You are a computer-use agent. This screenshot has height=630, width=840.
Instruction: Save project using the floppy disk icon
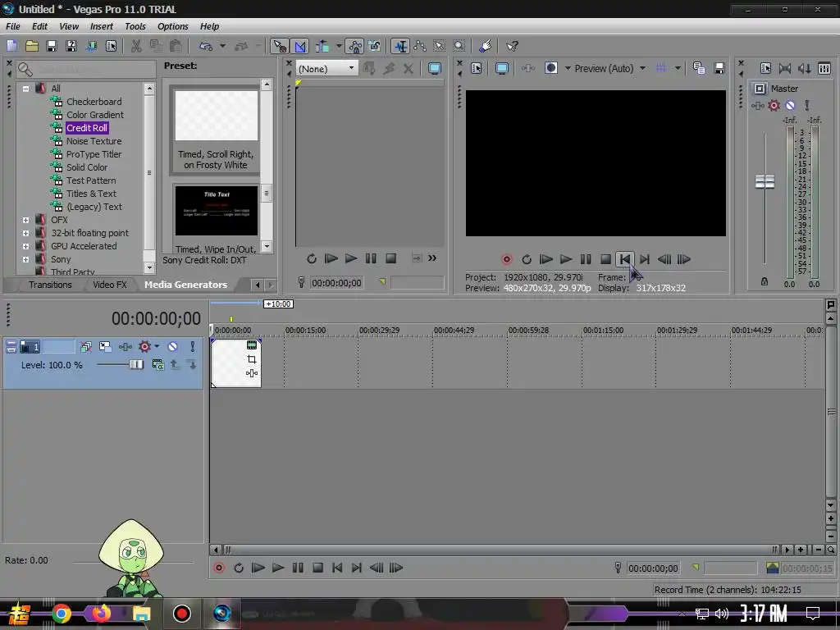click(52, 46)
